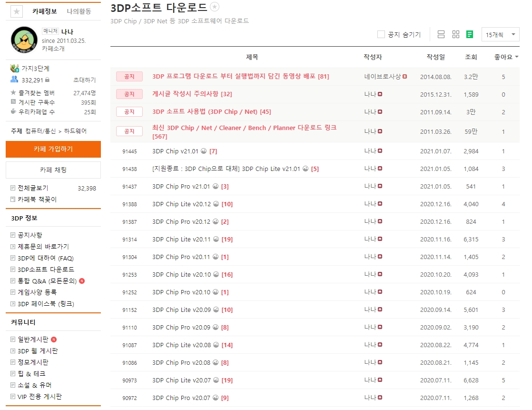The image size is (532, 410).
Task: Open the 3DP Chip Pro v20.08 post
Action: click(x=181, y=363)
